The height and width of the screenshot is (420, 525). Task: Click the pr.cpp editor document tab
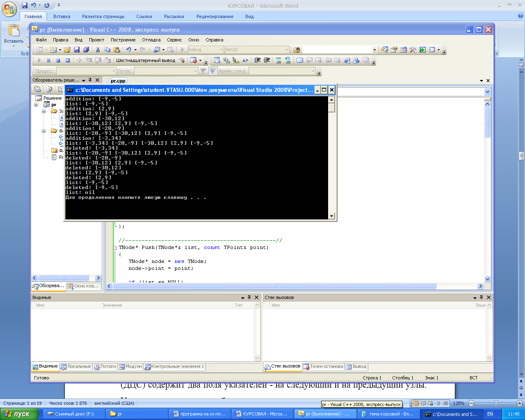[x=118, y=81]
